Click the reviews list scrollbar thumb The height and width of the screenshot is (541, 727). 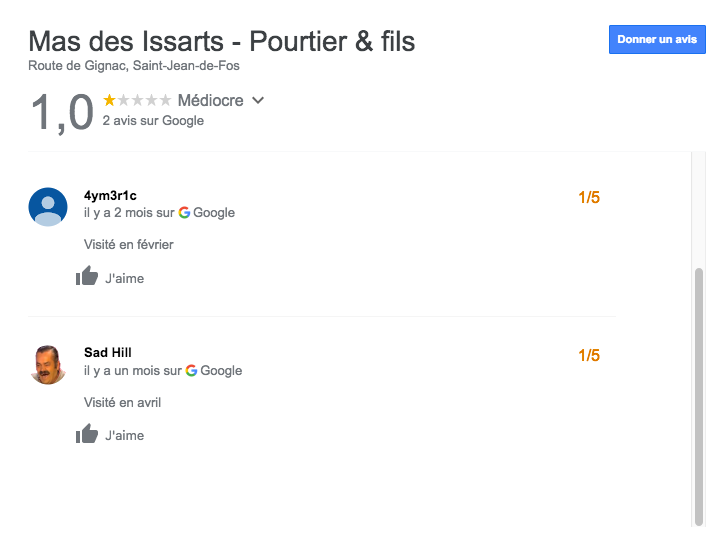pos(699,396)
